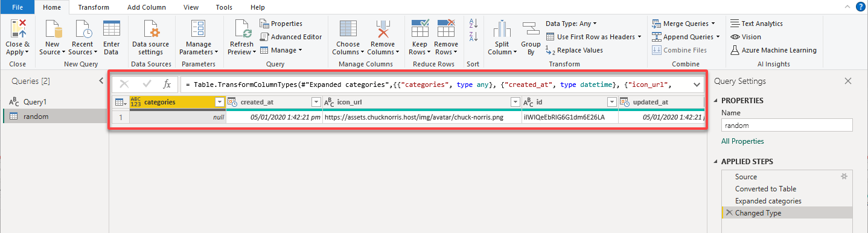Open the File menu
The height and width of the screenshot is (233, 868).
[18, 7]
